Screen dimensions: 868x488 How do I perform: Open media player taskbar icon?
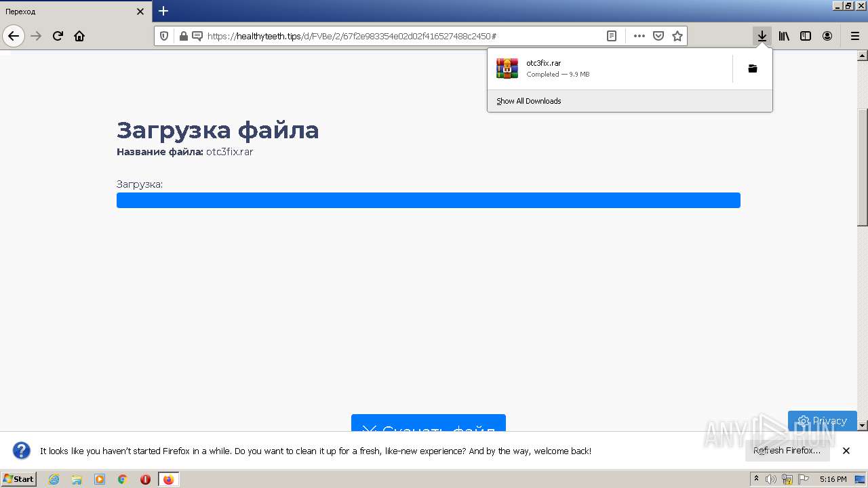pyautogui.click(x=100, y=479)
